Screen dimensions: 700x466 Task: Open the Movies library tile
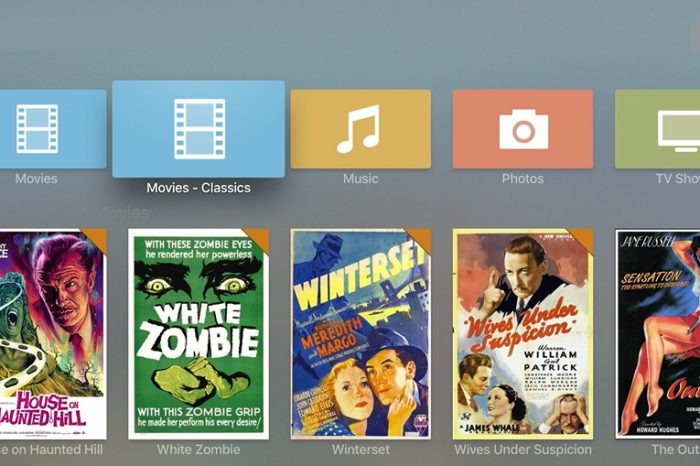coord(53,129)
